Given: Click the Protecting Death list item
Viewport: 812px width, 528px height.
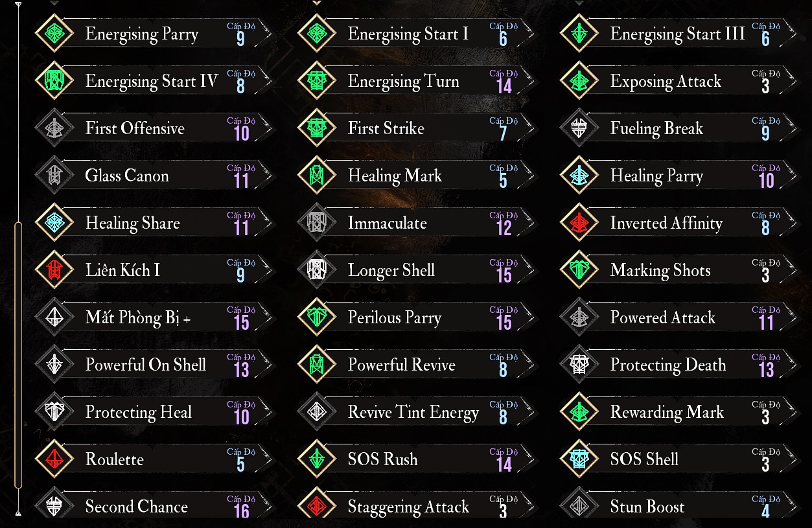Looking at the screenshot, I should 679,365.
